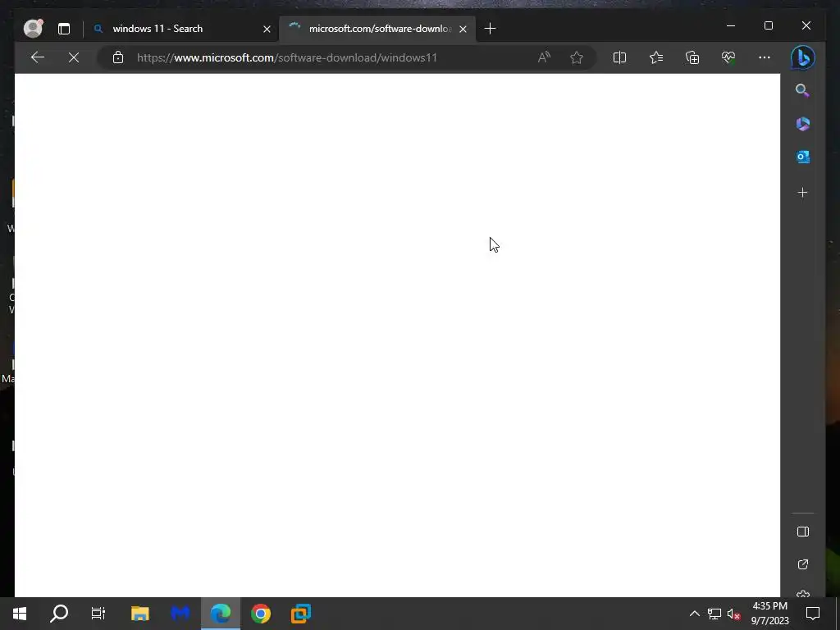Launch Google Chrome from taskbar
The image size is (840, 630).
(x=261, y=614)
